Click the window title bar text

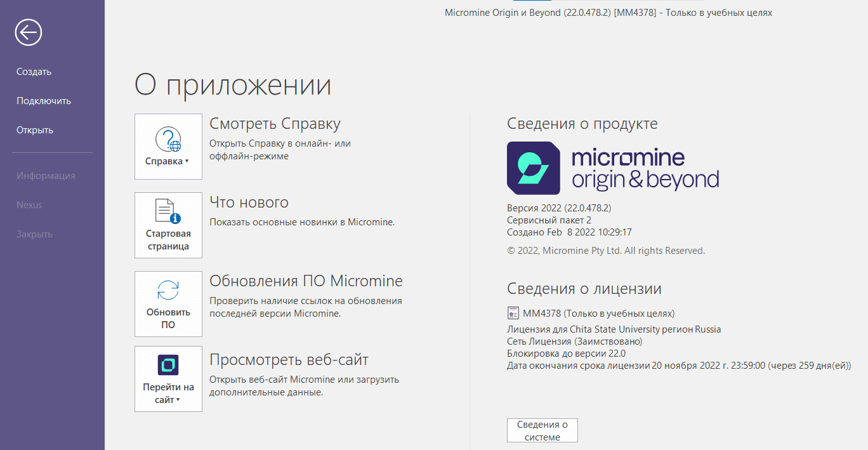coord(608,13)
